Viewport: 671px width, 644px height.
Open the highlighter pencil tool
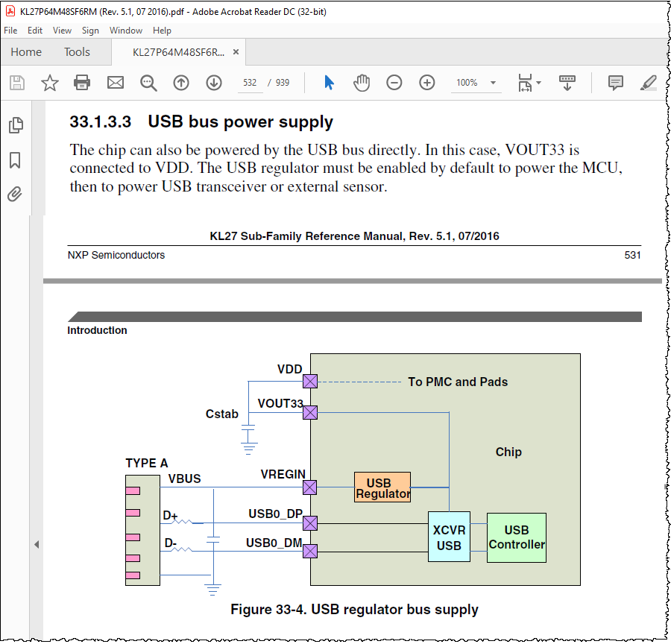(x=647, y=83)
